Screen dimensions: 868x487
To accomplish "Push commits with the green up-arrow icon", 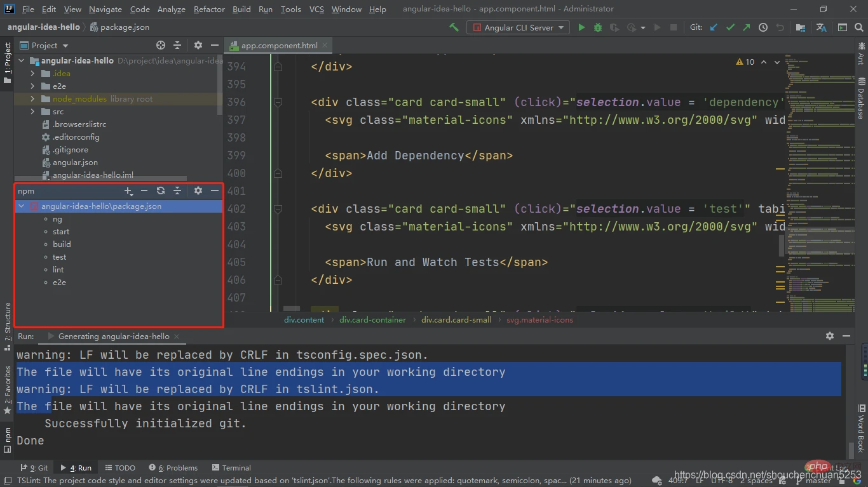I will pos(746,27).
